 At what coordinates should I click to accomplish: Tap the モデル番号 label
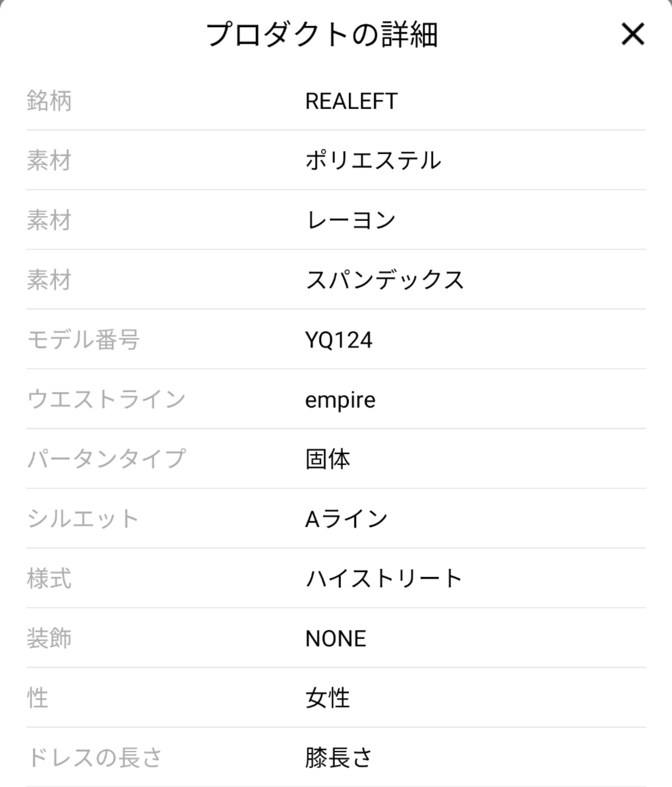click(83, 340)
